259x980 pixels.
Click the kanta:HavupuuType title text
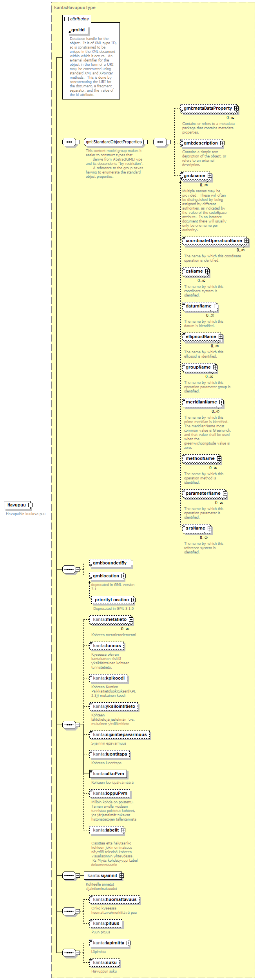point(74,7)
